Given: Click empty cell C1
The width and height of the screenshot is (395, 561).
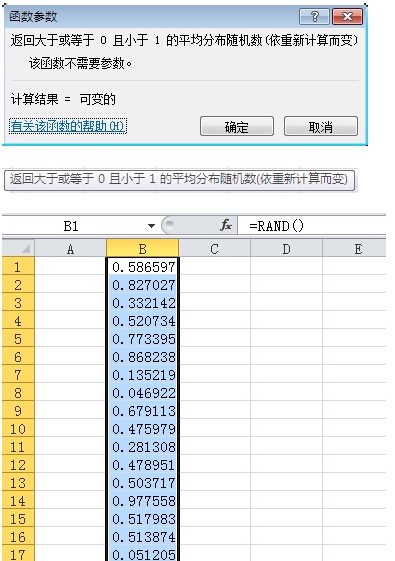Looking at the screenshot, I should [214, 266].
